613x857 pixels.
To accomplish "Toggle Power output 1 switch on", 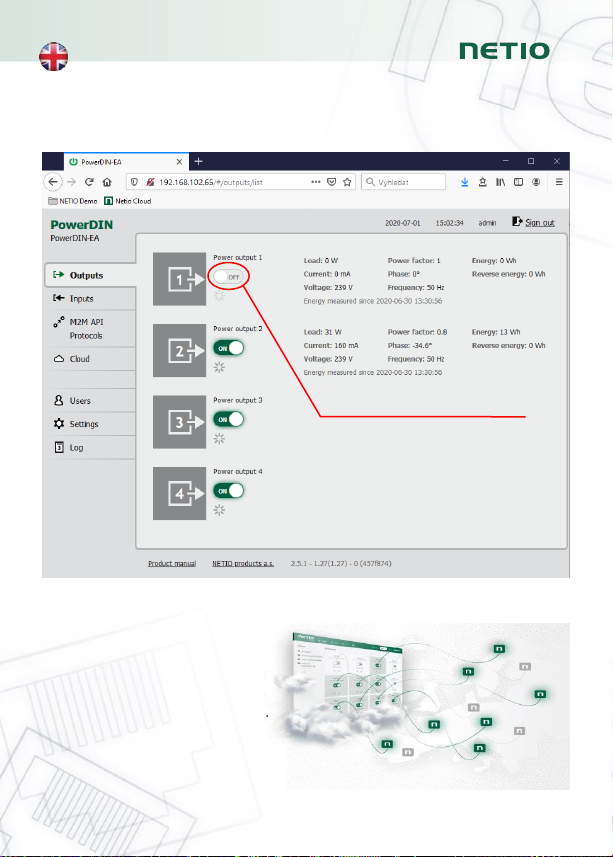I will click(x=228, y=276).
